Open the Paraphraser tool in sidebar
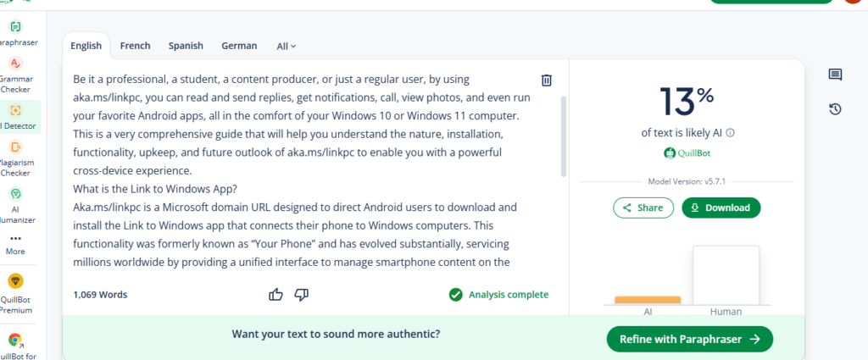This screenshot has height=360, width=868. click(x=15, y=28)
